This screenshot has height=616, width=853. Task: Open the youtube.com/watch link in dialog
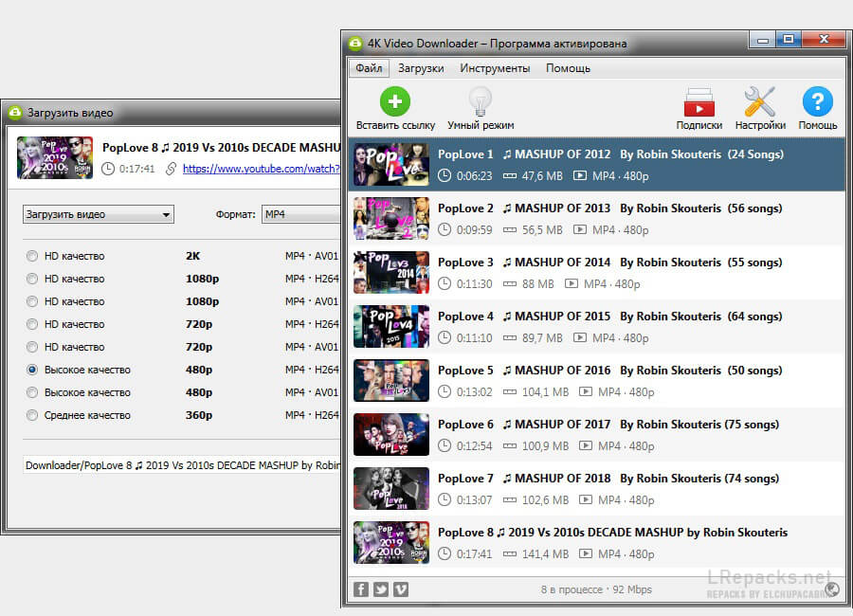(x=262, y=169)
